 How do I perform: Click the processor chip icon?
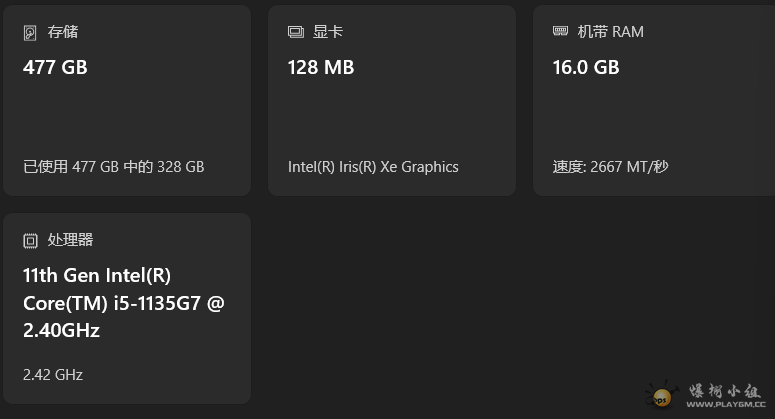pyautogui.click(x=30, y=240)
